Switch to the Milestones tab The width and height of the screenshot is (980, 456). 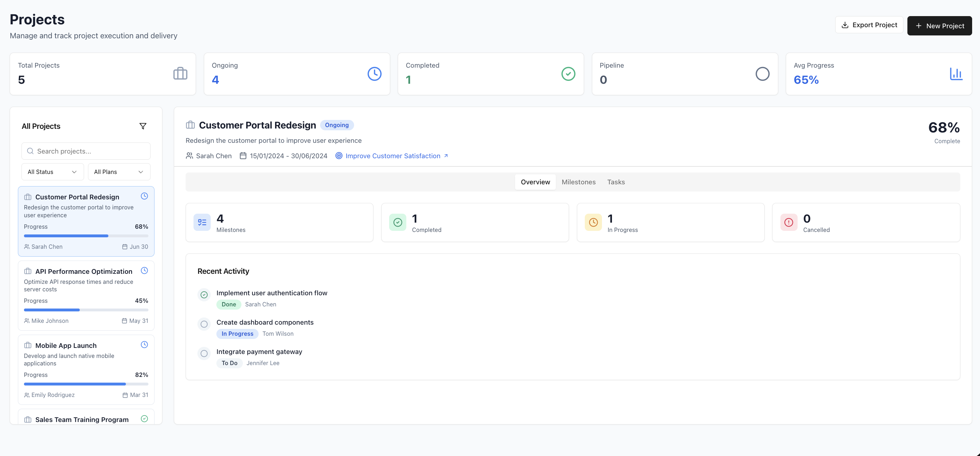coord(579,181)
